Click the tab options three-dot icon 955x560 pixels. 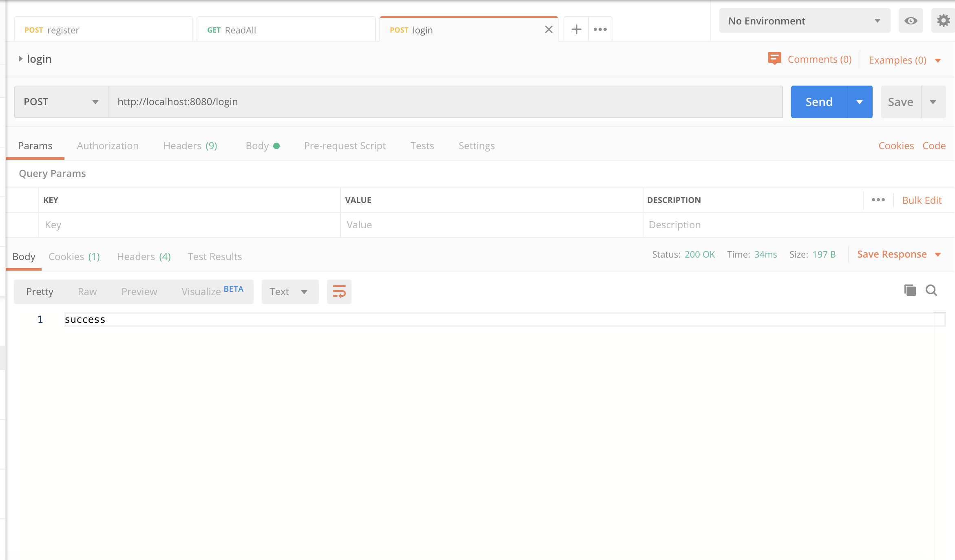tap(600, 29)
